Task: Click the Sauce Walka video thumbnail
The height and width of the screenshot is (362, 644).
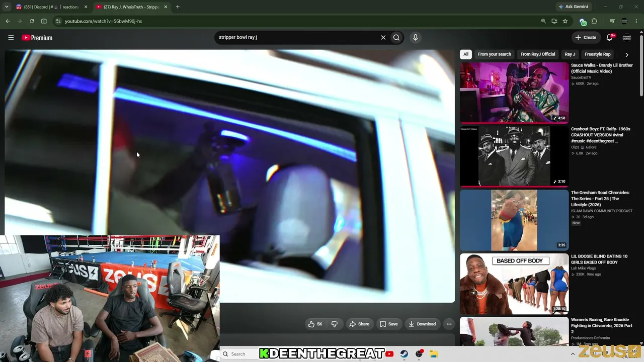Action: [514, 93]
